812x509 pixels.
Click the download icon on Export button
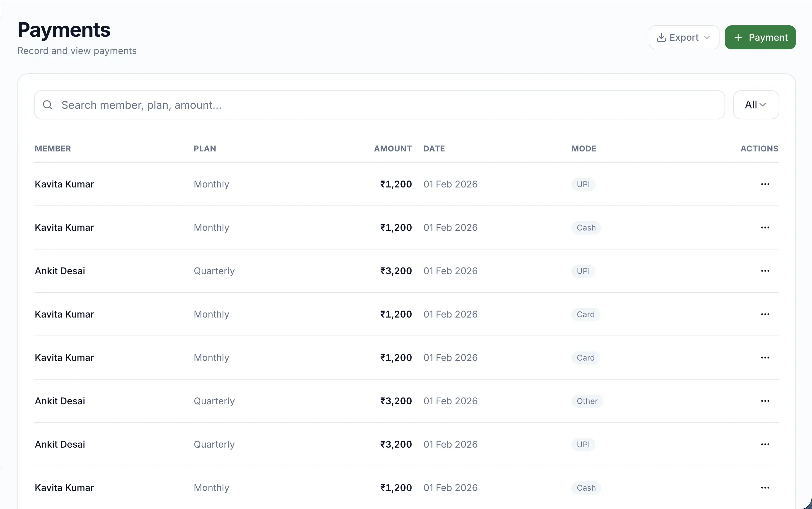661,37
